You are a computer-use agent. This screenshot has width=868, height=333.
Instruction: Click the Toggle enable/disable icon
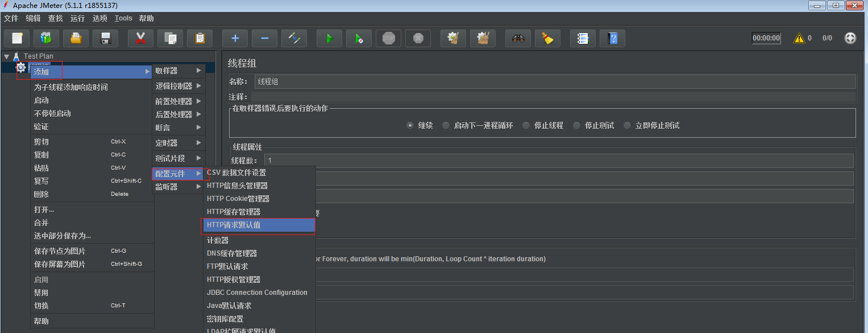[294, 39]
